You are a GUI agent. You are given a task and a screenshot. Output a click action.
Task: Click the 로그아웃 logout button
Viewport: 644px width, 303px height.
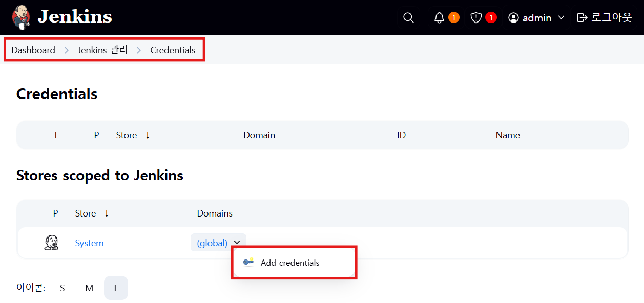(604, 18)
